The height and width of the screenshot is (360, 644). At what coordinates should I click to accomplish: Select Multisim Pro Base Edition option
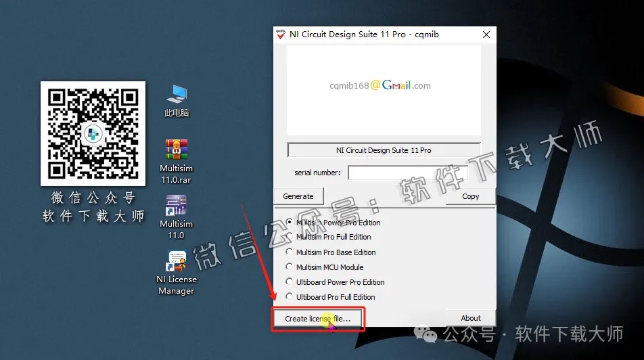(290, 252)
